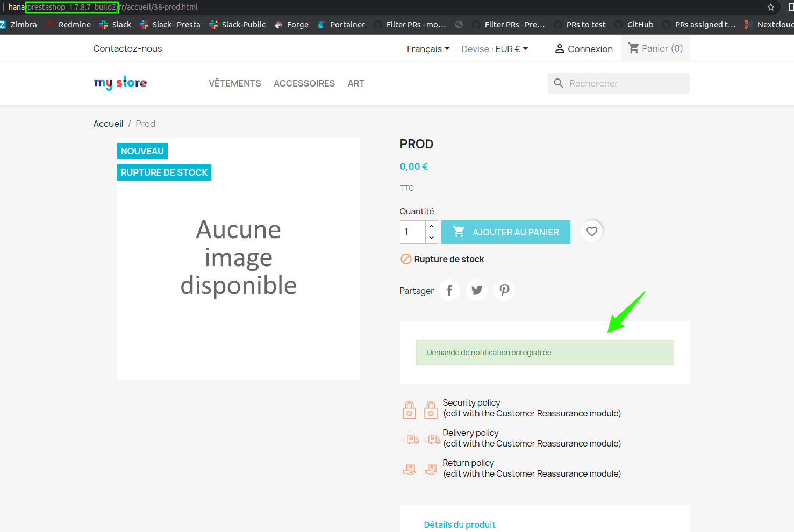Open the Français language dropdown
The width and height of the screenshot is (794, 532).
(428, 48)
